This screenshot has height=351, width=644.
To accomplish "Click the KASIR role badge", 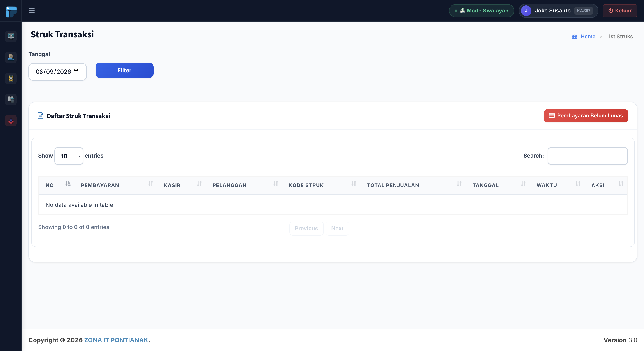I will click(583, 11).
